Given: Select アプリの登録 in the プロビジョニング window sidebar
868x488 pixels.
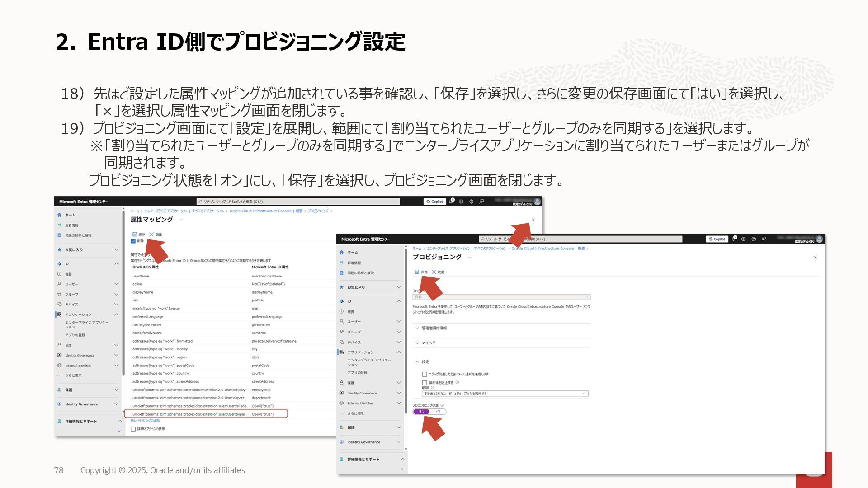Looking at the screenshot, I should click(357, 372).
